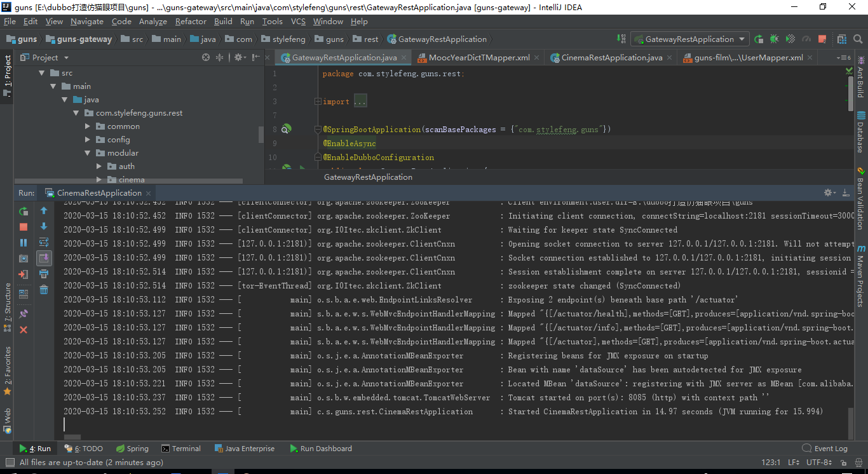Switch to UserMapper.xml editor tab
The height and width of the screenshot is (474, 868).
pyautogui.click(x=749, y=58)
